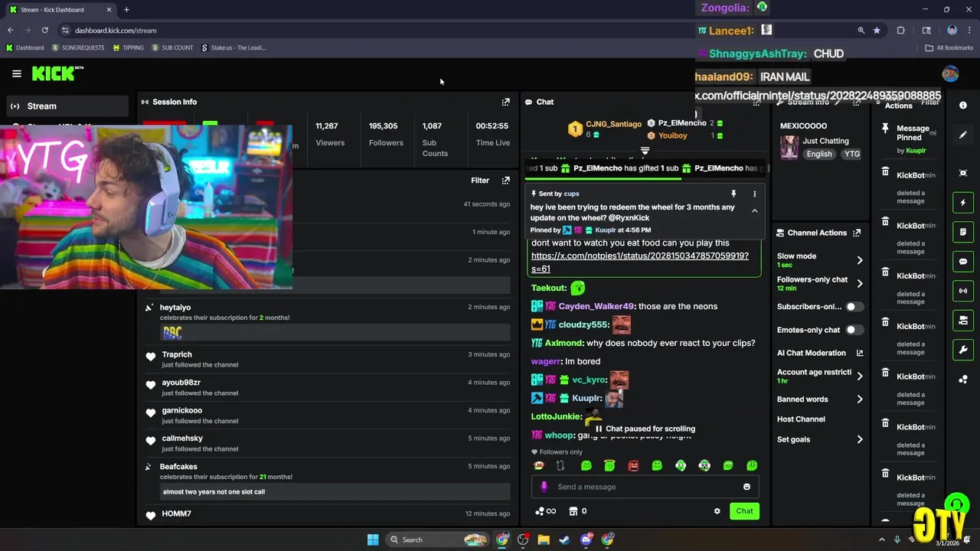Image resolution: width=980 pixels, height=551 pixels.
Task: Click the Just Chatting category thumbnail
Action: pyautogui.click(x=789, y=147)
